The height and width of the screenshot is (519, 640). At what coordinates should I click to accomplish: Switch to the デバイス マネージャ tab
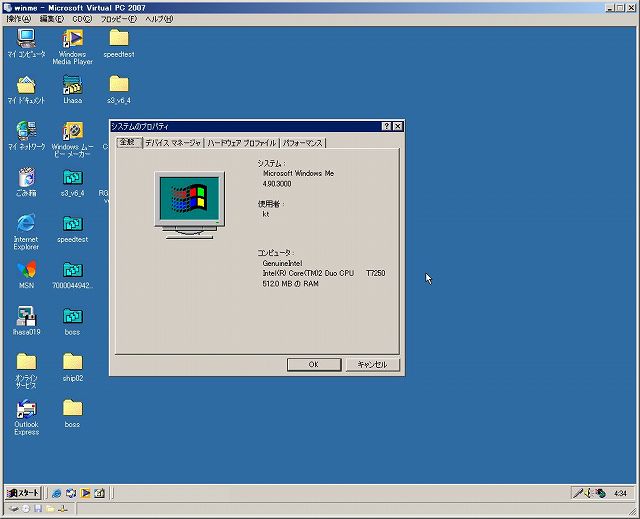click(x=173, y=143)
